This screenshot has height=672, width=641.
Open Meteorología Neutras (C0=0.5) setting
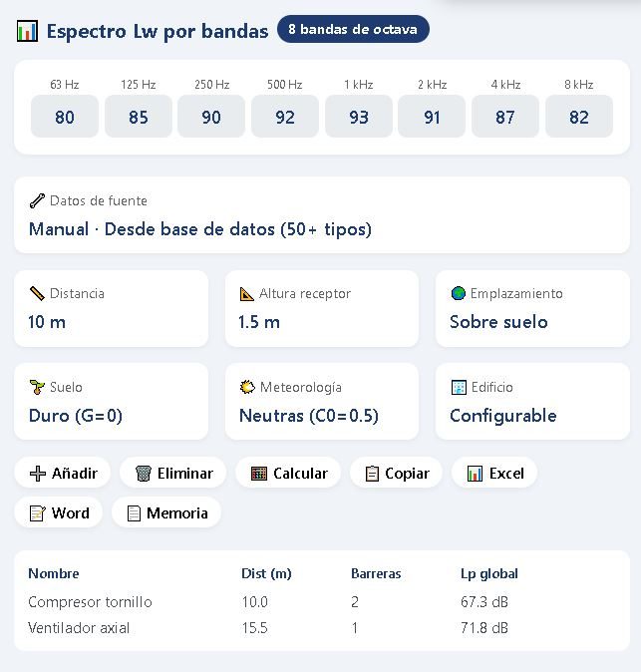tap(321, 402)
